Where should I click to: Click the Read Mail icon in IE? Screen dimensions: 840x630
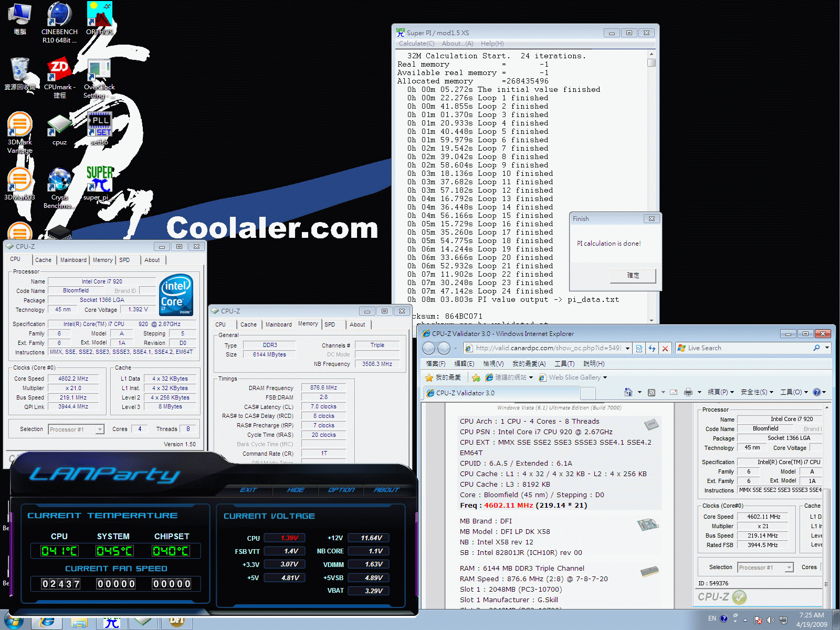(x=674, y=392)
